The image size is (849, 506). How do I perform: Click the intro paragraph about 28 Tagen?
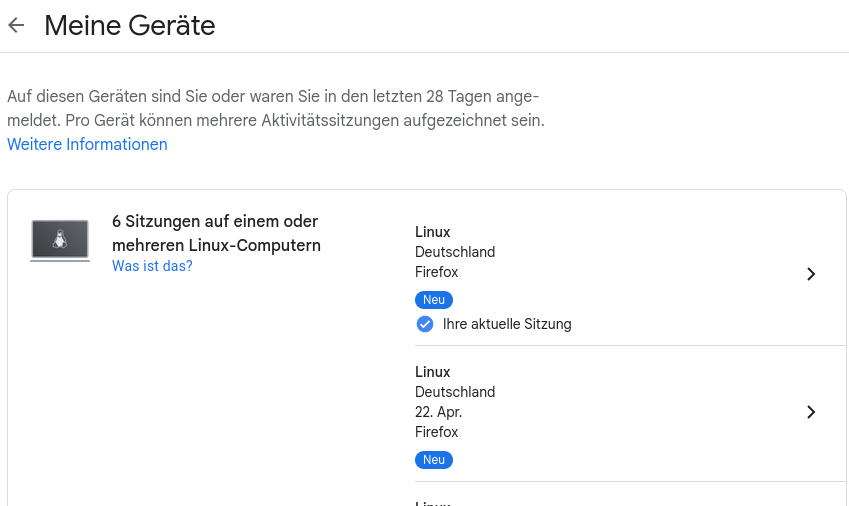tap(275, 108)
